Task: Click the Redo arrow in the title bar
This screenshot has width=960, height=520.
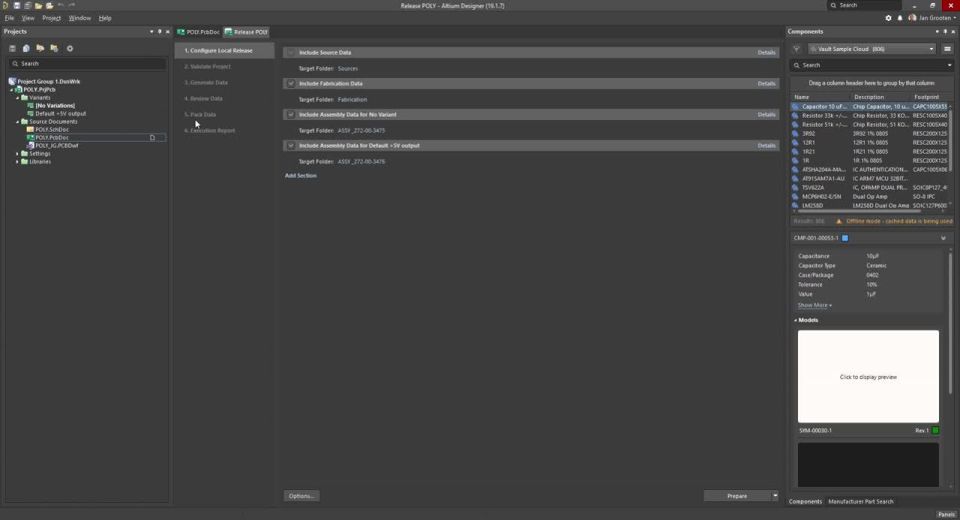Action: 71,6
